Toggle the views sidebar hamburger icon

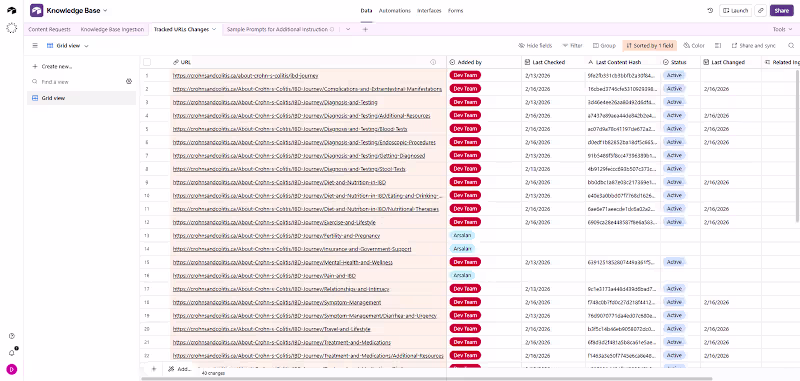click(x=35, y=45)
